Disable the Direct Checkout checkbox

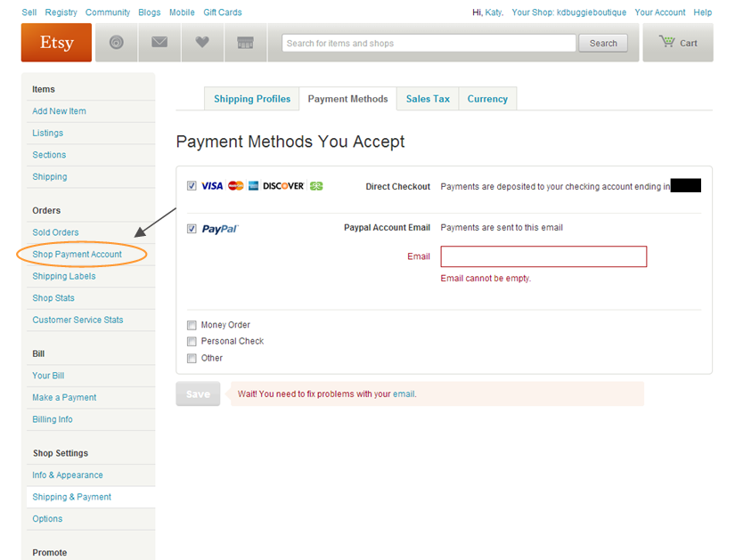[x=191, y=186]
